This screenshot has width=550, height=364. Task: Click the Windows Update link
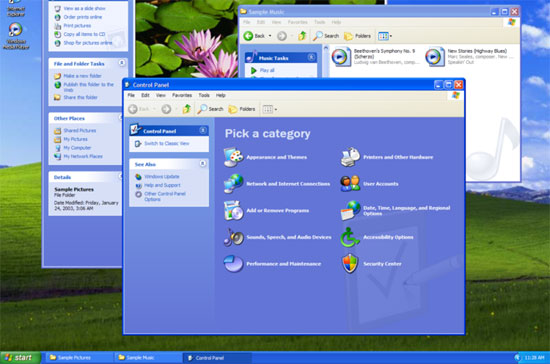162,176
